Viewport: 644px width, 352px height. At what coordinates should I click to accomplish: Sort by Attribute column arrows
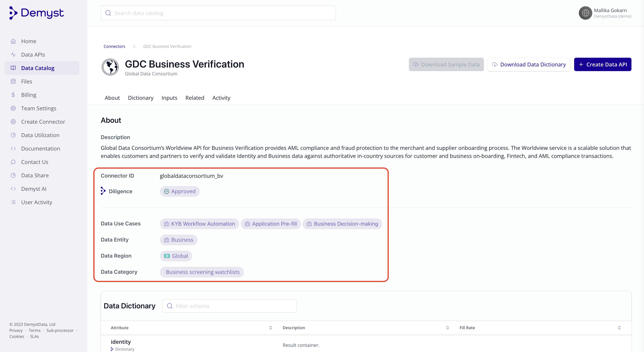click(270, 328)
